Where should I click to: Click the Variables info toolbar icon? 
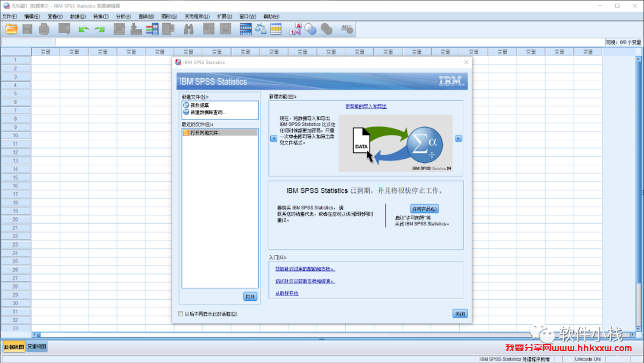pos(152,29)
